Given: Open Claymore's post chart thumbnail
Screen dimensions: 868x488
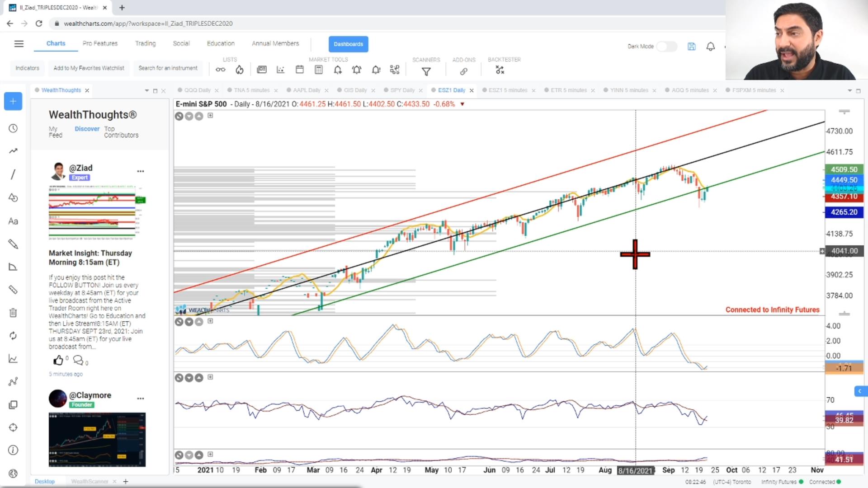Looking at the screenshot, I should point(97,440).
